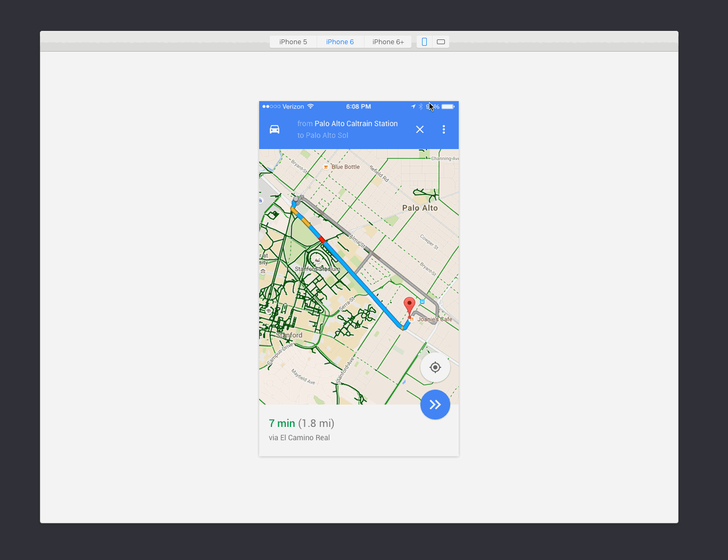Tap the Stanford label on the map
The width and height of the screenshot is (728, 560).
(x=289, y=335)
